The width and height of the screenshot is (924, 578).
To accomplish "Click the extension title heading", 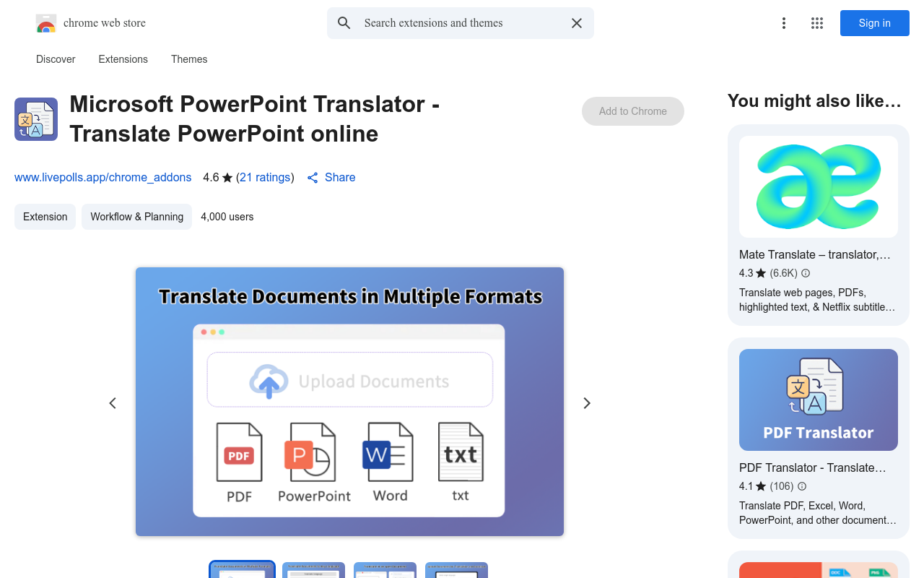I will (255, 119).
